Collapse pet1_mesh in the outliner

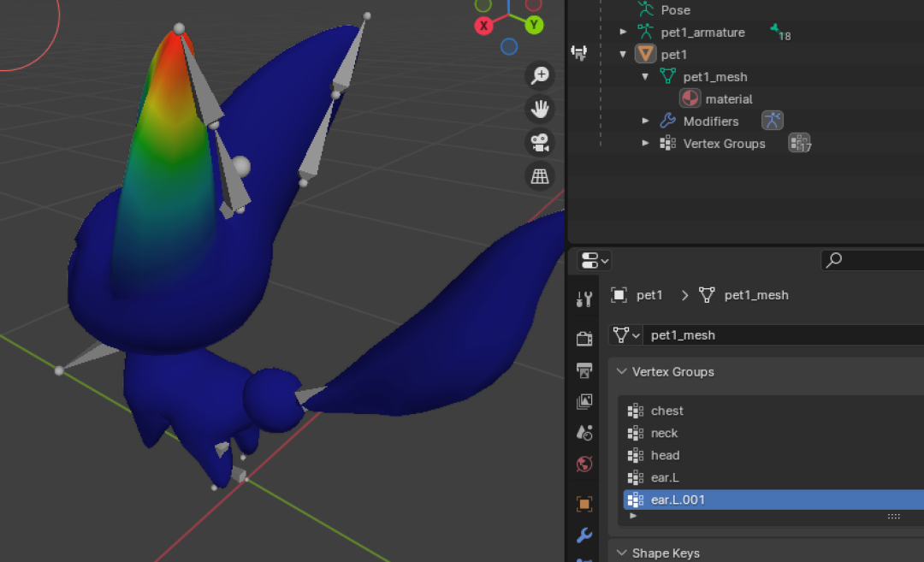(645, 77)
